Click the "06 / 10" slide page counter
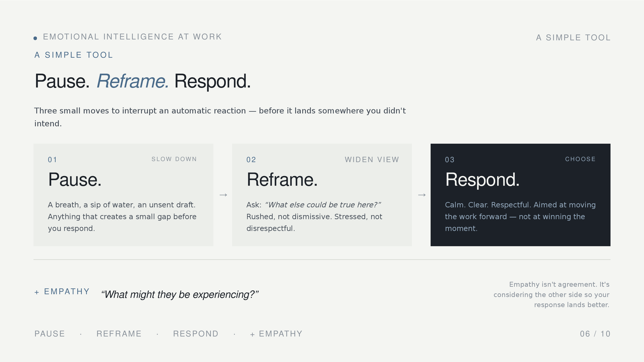Screen dimensions: 644x362 [x=595, y=334]
